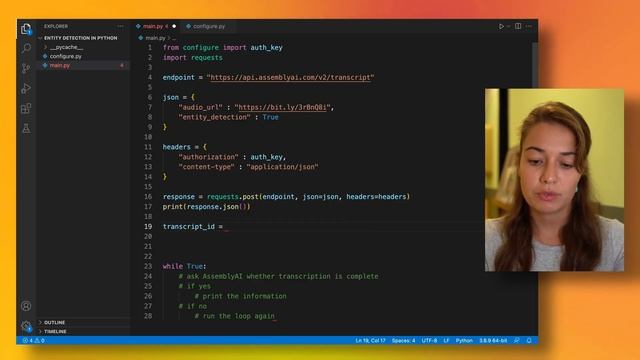Select Python interpreter 3.8.9 64-bit

pyautogui.click(x=493, y=340)
